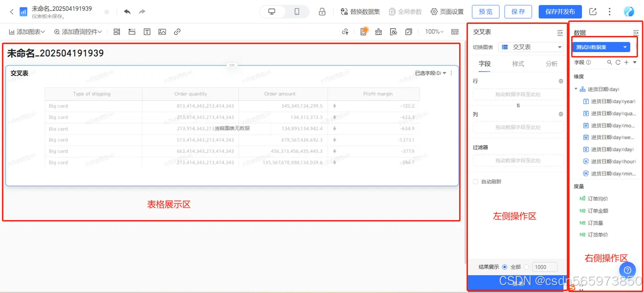Select the 订单金额 measure
The height and width of the screenshot is (293, 644).
coord(598,211)
